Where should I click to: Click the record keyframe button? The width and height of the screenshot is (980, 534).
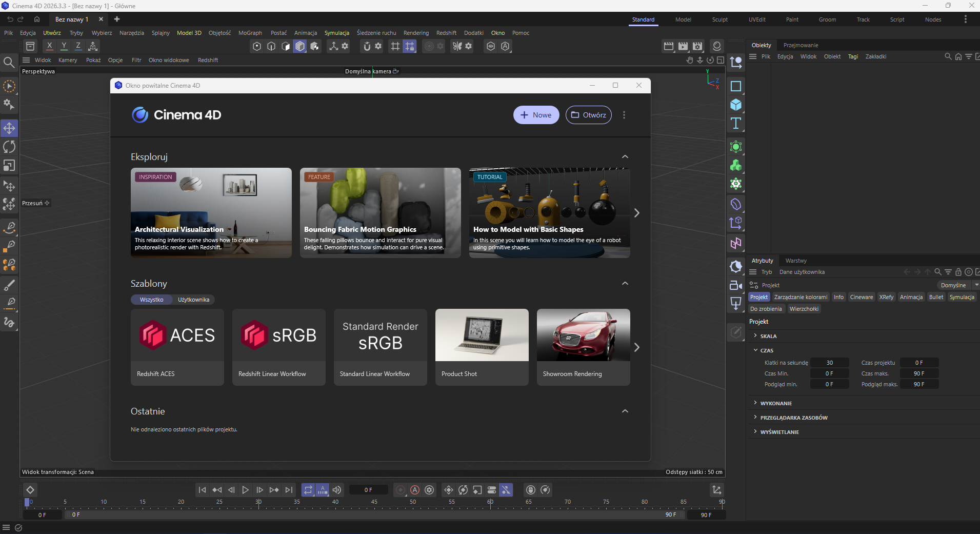[401, 490]
